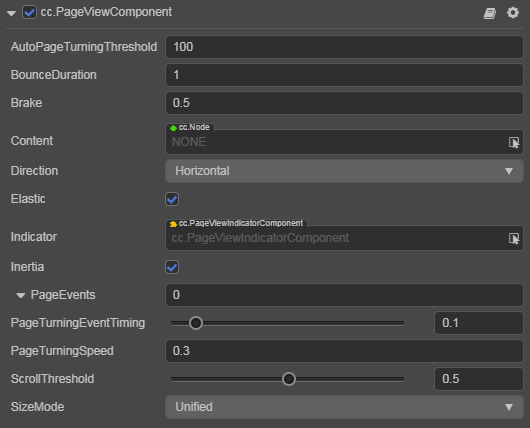Click the yellow cc.PageViewIndicatorComponent type badge
This screenshot has height=428, width=530.
(237, 223)
